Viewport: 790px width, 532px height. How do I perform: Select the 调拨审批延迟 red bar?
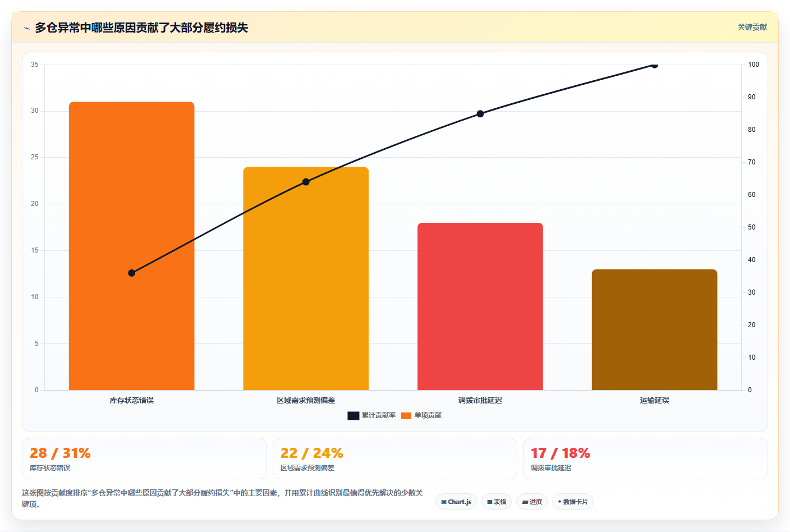point(480,306)
